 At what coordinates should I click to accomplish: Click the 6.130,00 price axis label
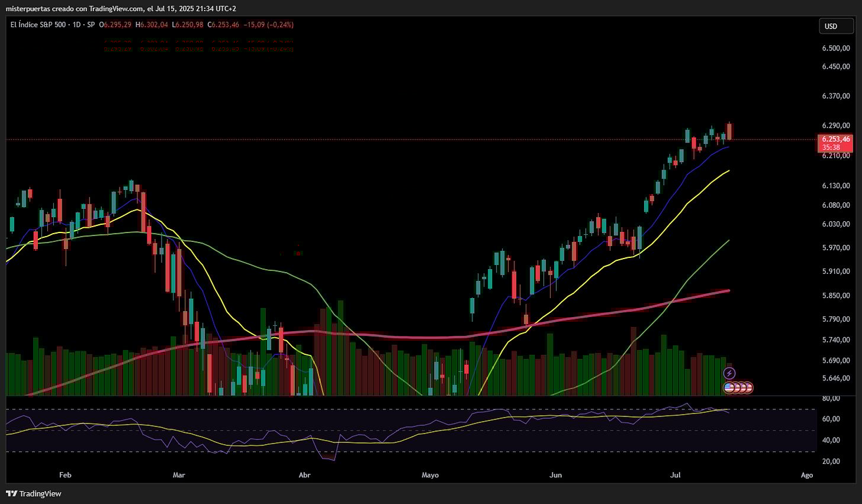pos(836,186)
